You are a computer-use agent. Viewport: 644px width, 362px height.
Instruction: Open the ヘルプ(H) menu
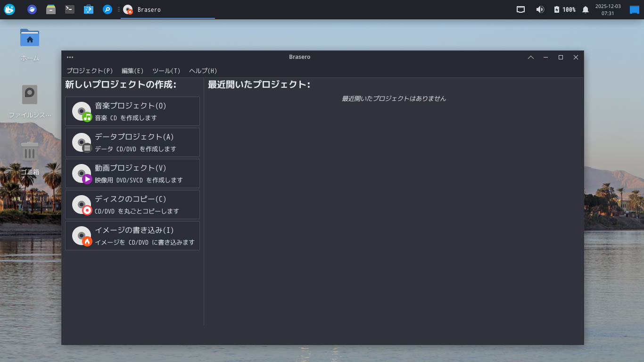click(203, 71)
